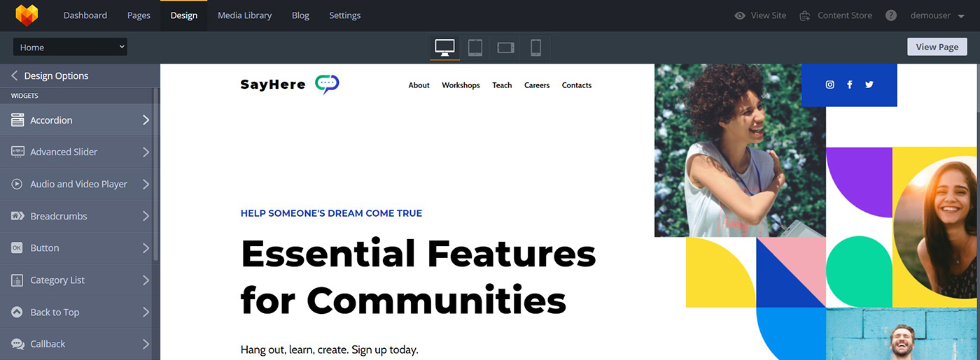The image size is (980, 360).
Task: Expand the Advanced Slider chevron
Action: pyautogui.click(x=146, y=152)
